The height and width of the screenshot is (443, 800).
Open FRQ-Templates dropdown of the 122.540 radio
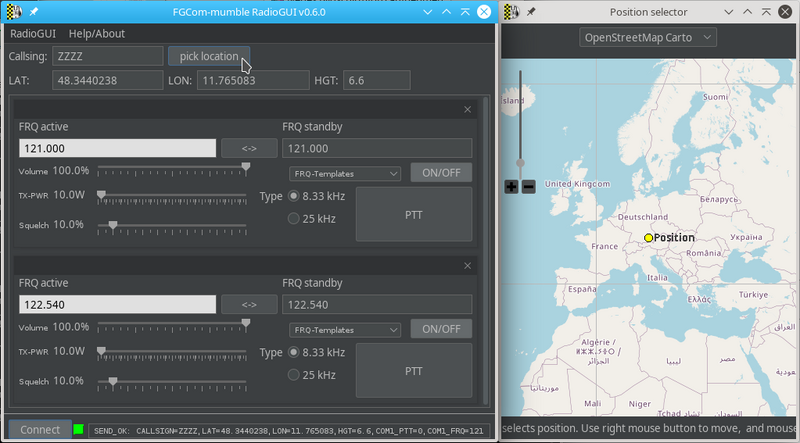pyautogui.click(x=345, y=330)
